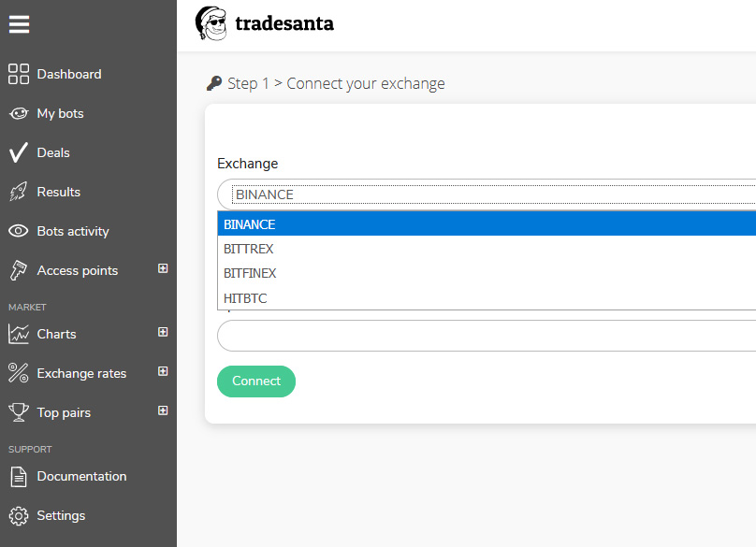Click the tradesanta brand name text
The height and width of the screenshot is (547, 756).
click(284, 23)
